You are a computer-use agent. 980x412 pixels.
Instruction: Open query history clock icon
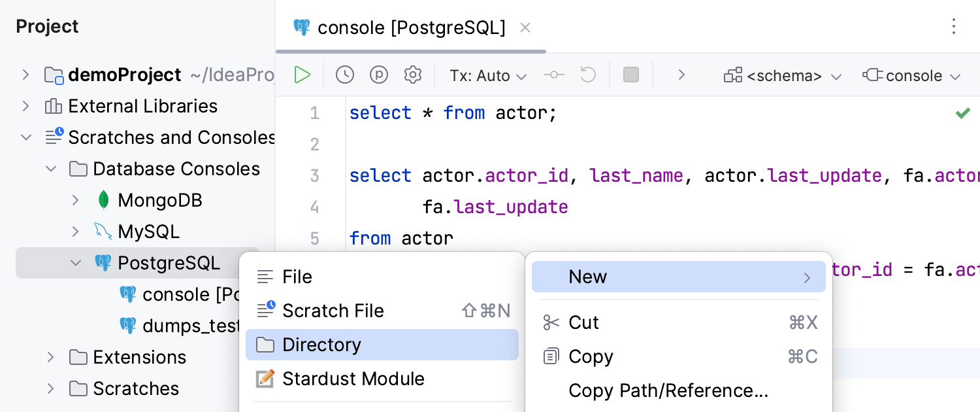pos(345,75)
